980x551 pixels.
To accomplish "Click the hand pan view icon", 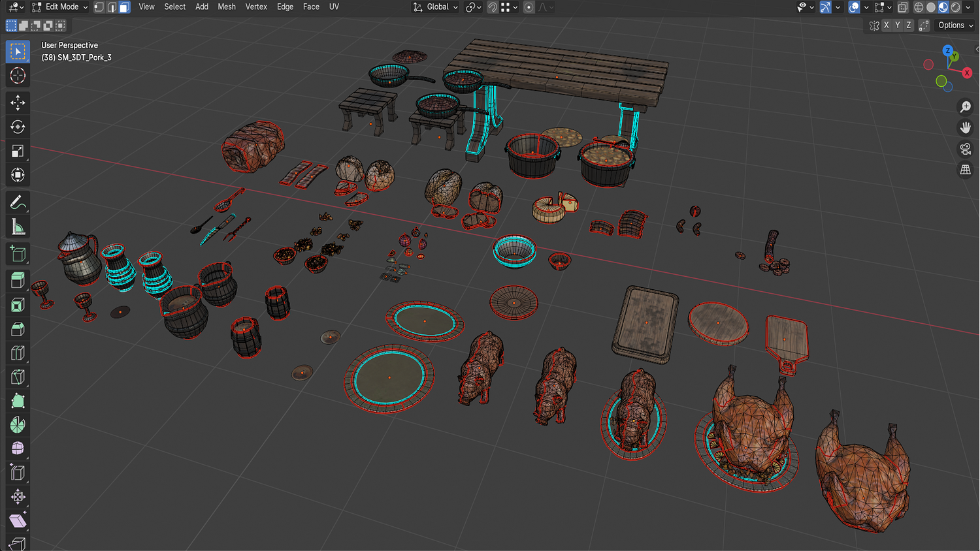I will click(966, 127).
